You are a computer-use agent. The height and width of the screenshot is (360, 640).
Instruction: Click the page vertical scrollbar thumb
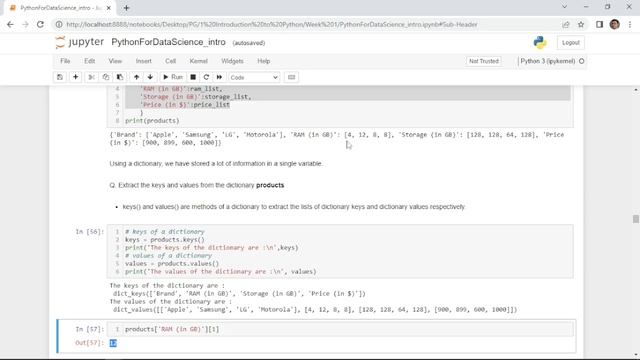point(636,219)
